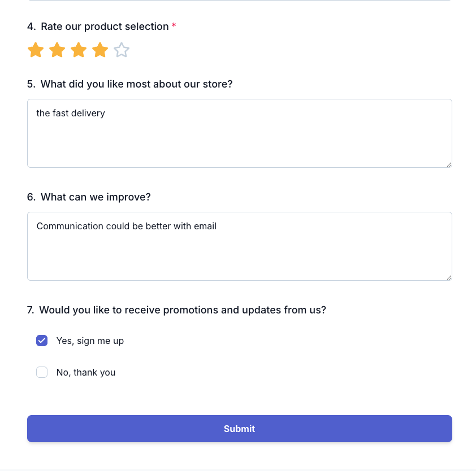
Task: Select the first star for product selection
Action: [35, 50]
